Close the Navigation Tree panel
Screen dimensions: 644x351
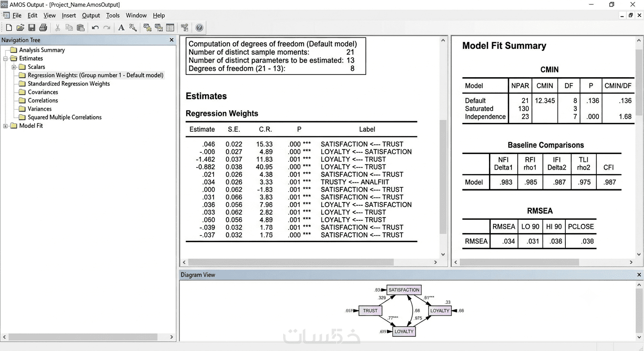(172, 40)
